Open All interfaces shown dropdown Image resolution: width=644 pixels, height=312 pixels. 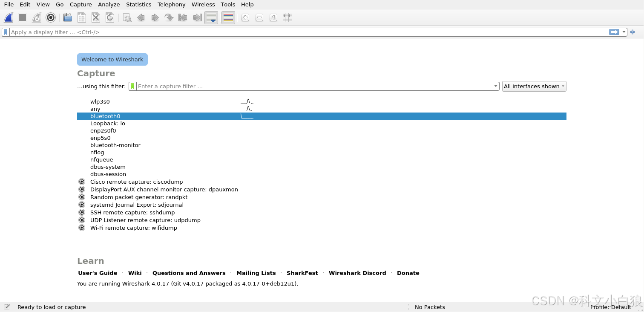tap(534, 86)
